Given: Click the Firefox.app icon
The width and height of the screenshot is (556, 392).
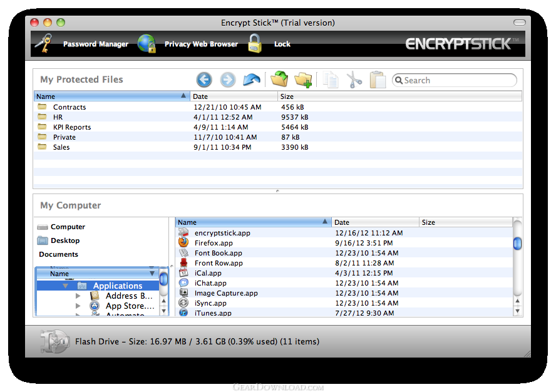Looking at the screenshot, I should tap(183, 242).
